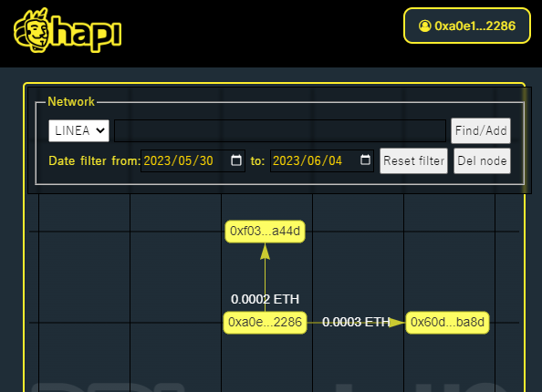
Task: Click the user avatar icon in wallet button
Action: (425, 26)
